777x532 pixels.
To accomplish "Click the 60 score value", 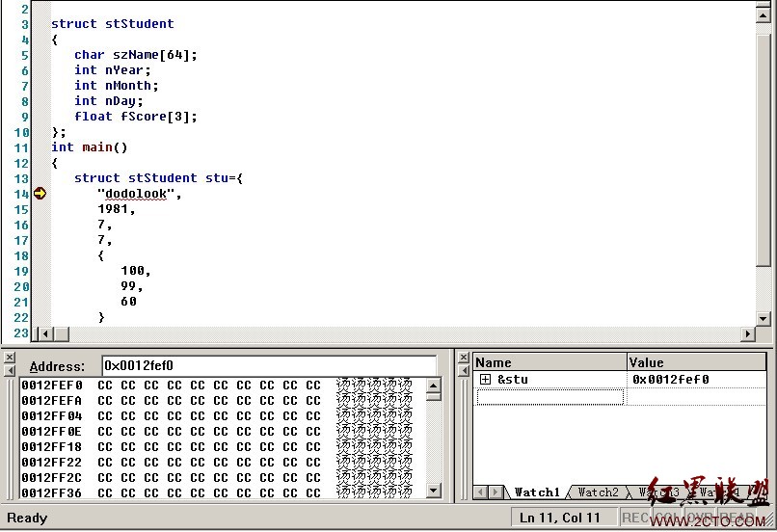I will [128, 301].
